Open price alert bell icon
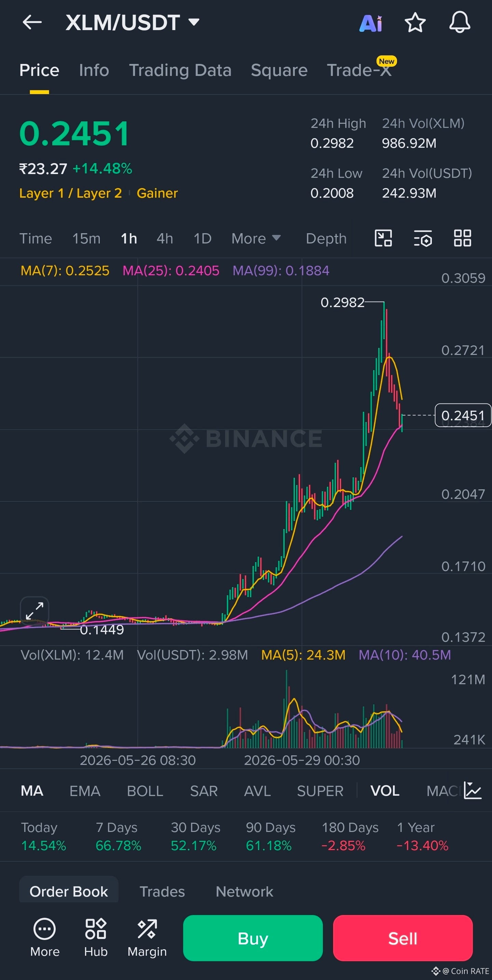 tap(460, 23)
